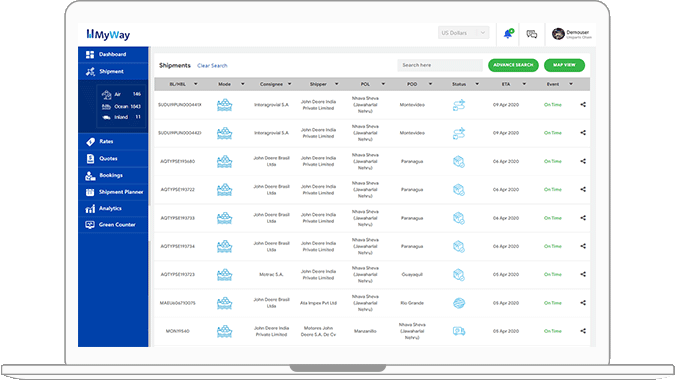Click the route status icon for SUDU19PUN000441X

click(459, 105)
